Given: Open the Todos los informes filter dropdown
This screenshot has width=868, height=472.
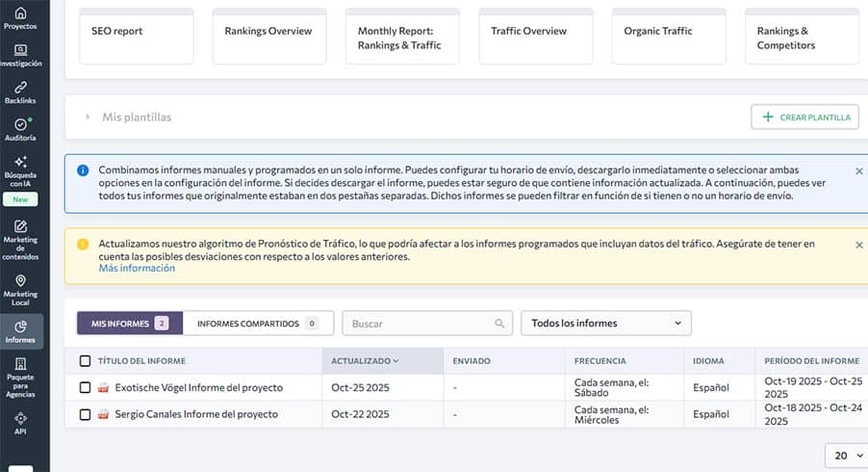Looking at the screenshot, I should pos(605,324).
